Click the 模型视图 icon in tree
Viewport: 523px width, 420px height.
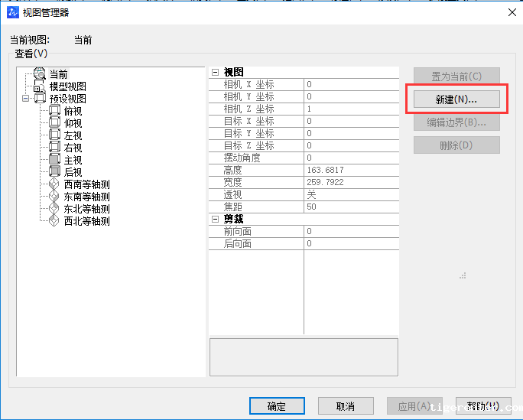(x=40, y=86)
